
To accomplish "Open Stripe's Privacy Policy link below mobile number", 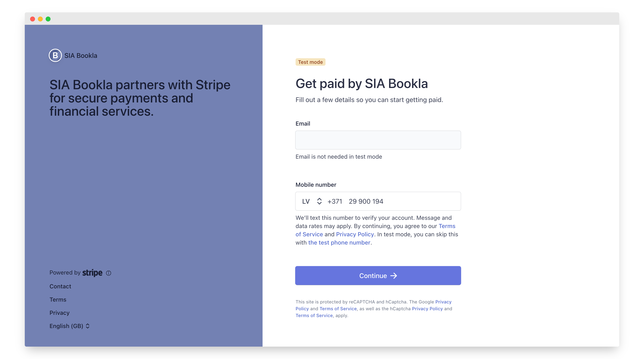I will coord(355,234).
